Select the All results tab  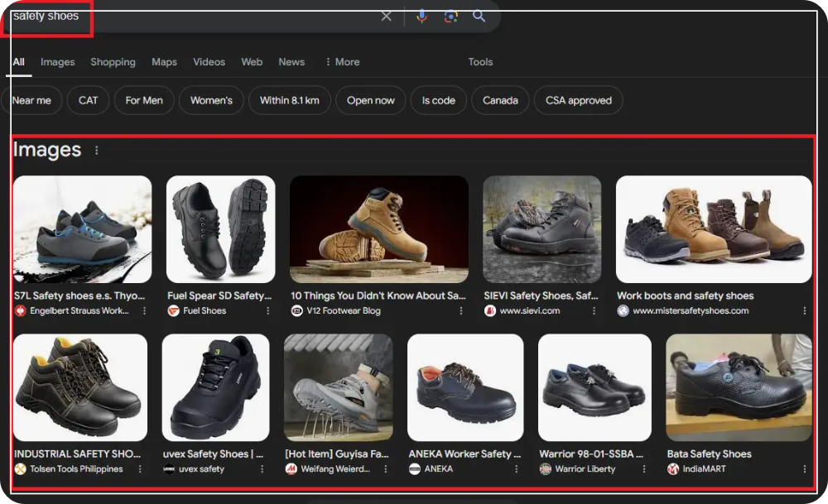tap(18, 62)
